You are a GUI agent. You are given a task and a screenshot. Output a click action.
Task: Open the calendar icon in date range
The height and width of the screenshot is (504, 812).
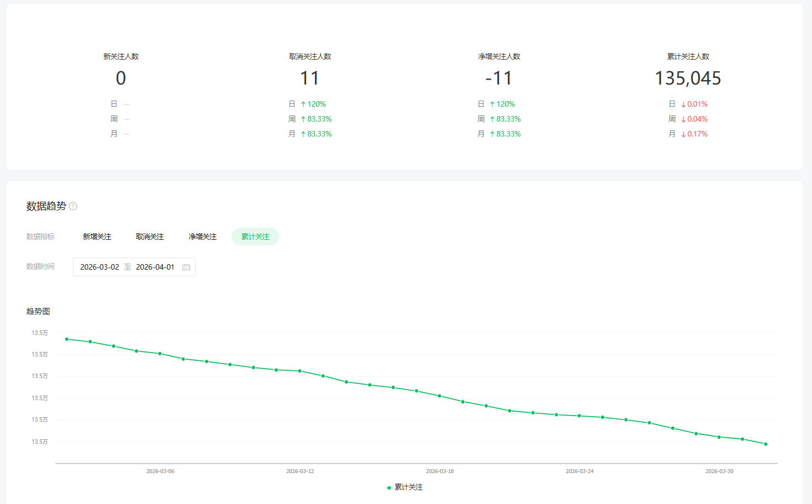pyautogui.click(x=186, y=267)
